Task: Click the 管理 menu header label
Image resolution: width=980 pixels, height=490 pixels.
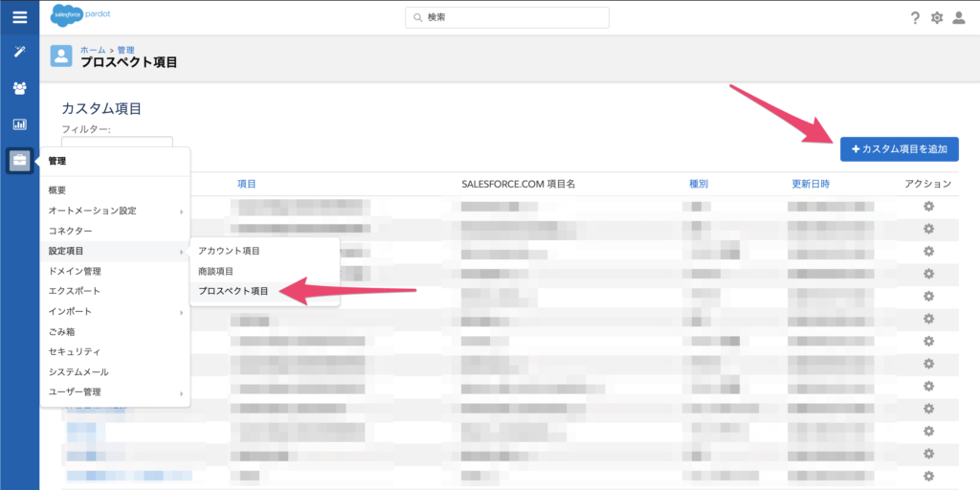Action: (57, 161)
